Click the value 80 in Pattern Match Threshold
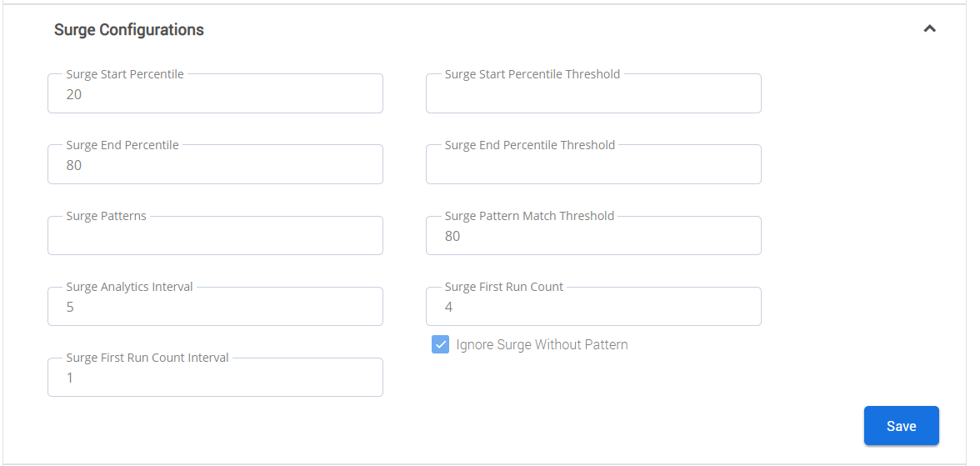Screen dimensions: 980x466 point(452,237)
